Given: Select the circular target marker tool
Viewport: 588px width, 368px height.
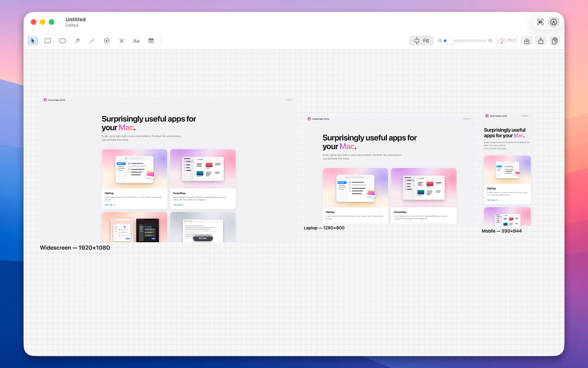Looking at the screenshot, I should (x=107, y=41).
